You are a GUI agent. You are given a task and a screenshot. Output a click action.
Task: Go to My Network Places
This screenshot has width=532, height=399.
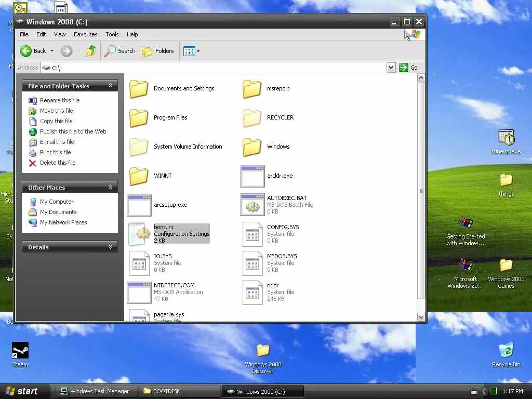(x=63, y=222)
